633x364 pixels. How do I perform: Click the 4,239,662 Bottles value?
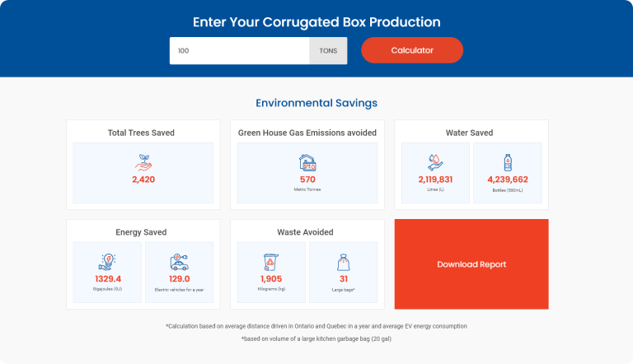point(508,179)
